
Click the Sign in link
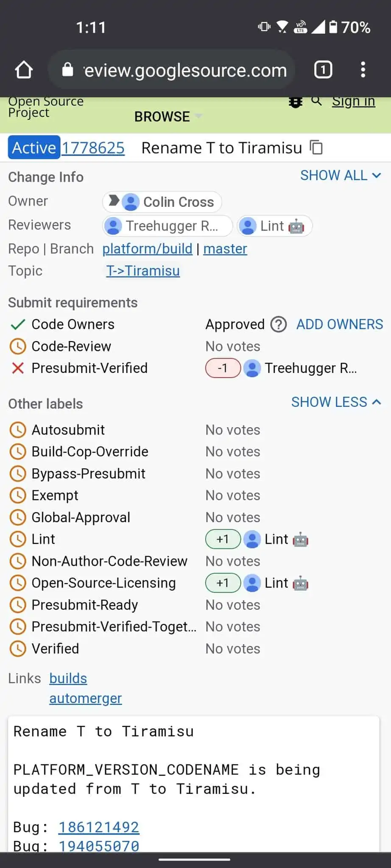click(x=353, y=102)
